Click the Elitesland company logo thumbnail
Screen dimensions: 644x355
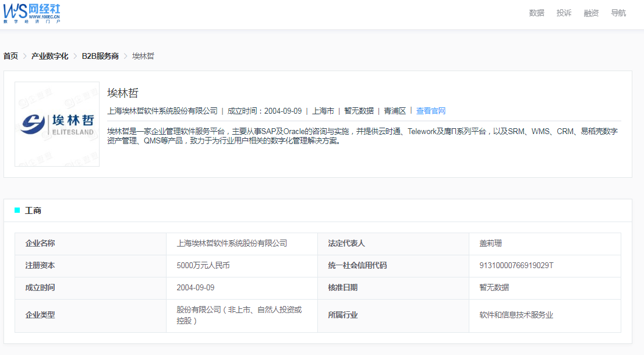click(57, 124)
